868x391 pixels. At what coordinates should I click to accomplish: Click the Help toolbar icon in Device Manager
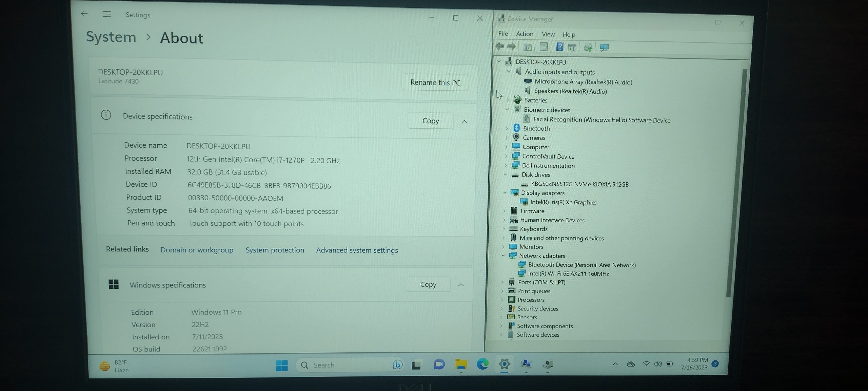point(559,47)
